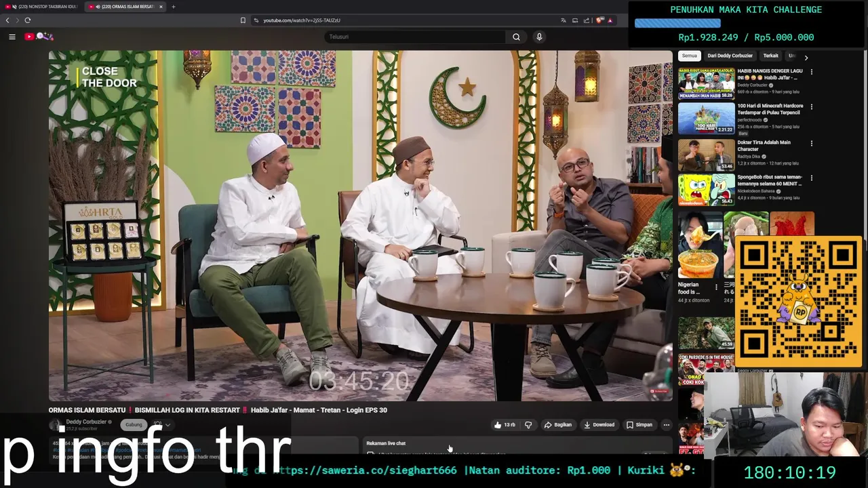This screenshot has width=868, height=488.
Task: Open the Brave shields icon
Action: [x=599, y=20]
